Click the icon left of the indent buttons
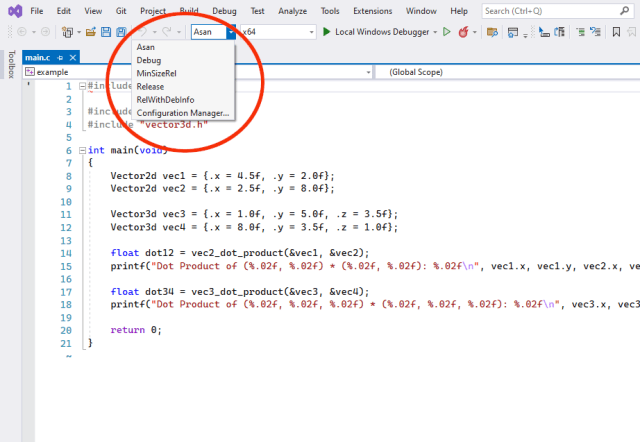 click(x=560, y=32)
